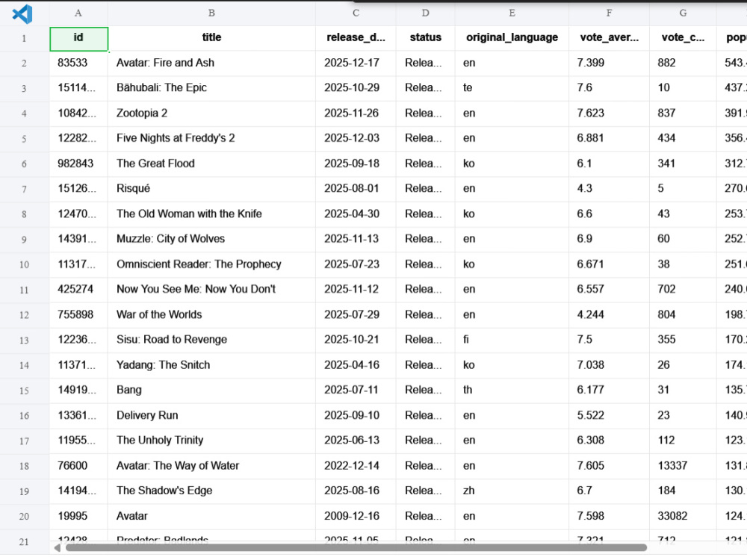
Task: Click id cell '76600'
Action: click(x=78, y=466)
